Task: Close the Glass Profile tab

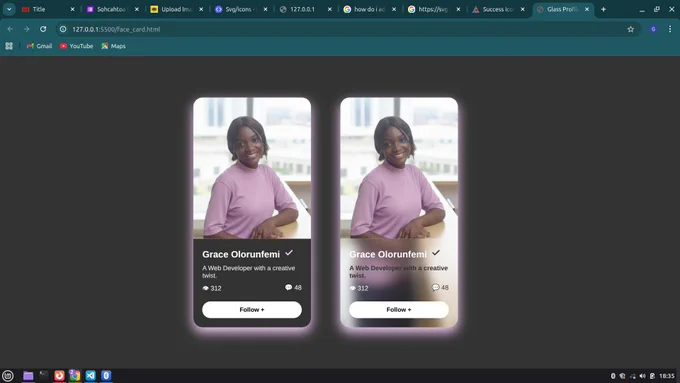Action: tap(587, 9)
